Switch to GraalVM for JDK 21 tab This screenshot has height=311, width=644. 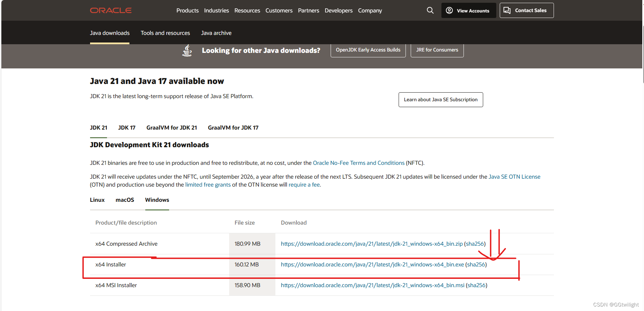[x=172, y=128]
